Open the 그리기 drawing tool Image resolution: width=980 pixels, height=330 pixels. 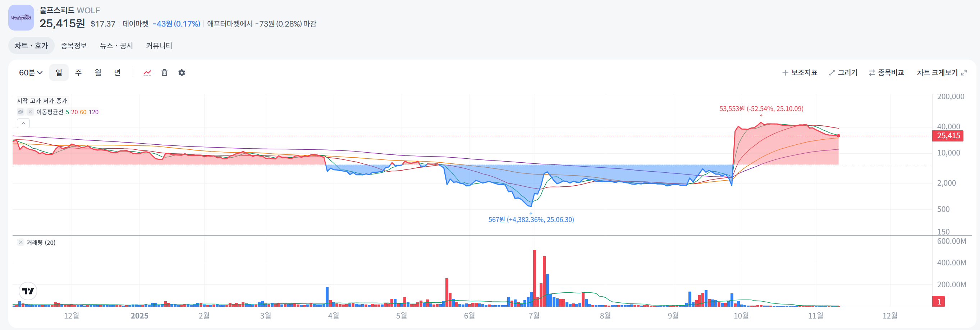point(843,73)
